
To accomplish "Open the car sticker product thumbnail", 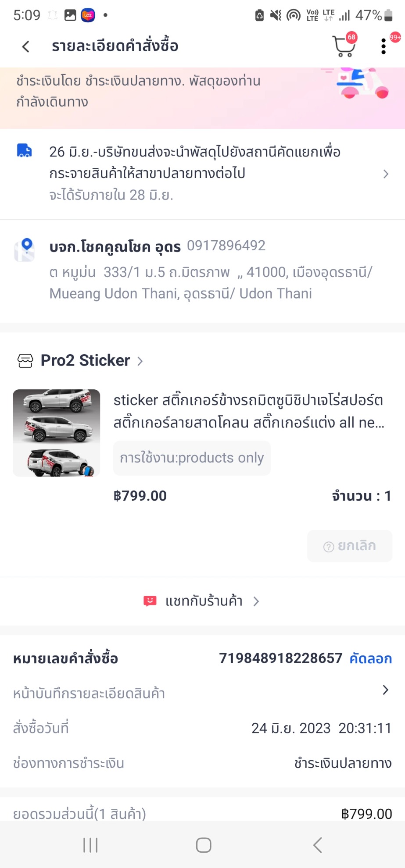I will coord(57,433).
